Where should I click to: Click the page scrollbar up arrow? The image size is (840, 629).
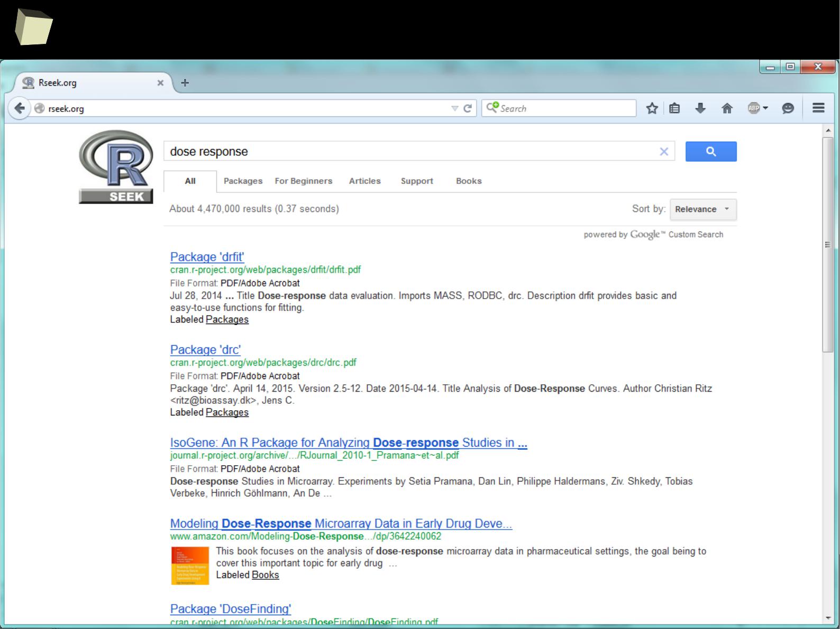tap(828, 130)
